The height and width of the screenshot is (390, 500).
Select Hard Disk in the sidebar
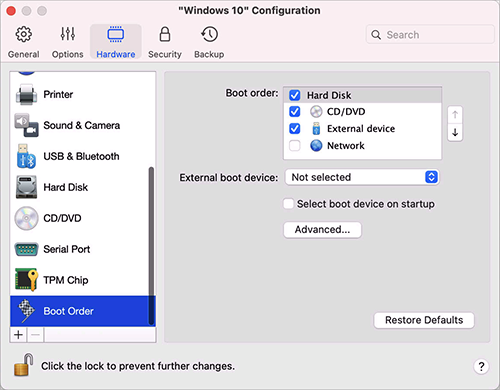[x=83, y=187]
